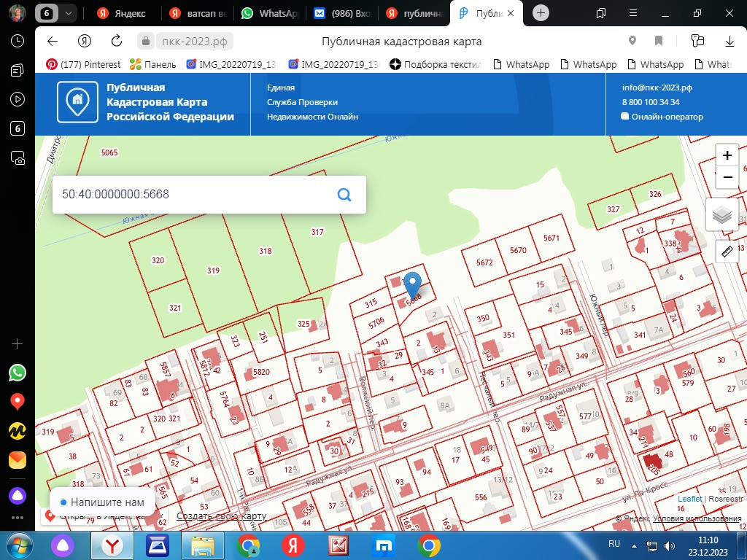Open the Панель bookmark

coord(153,64)
